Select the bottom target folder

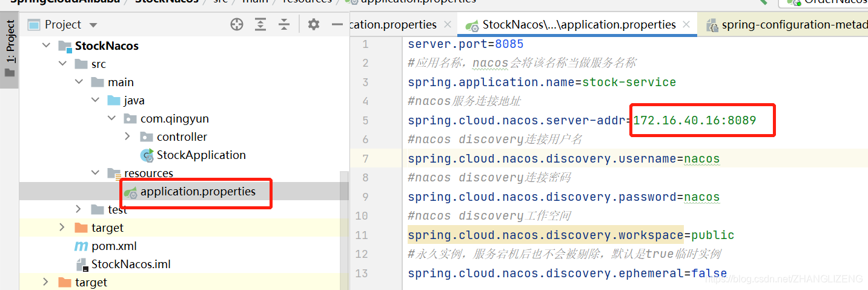coord(91,283)
